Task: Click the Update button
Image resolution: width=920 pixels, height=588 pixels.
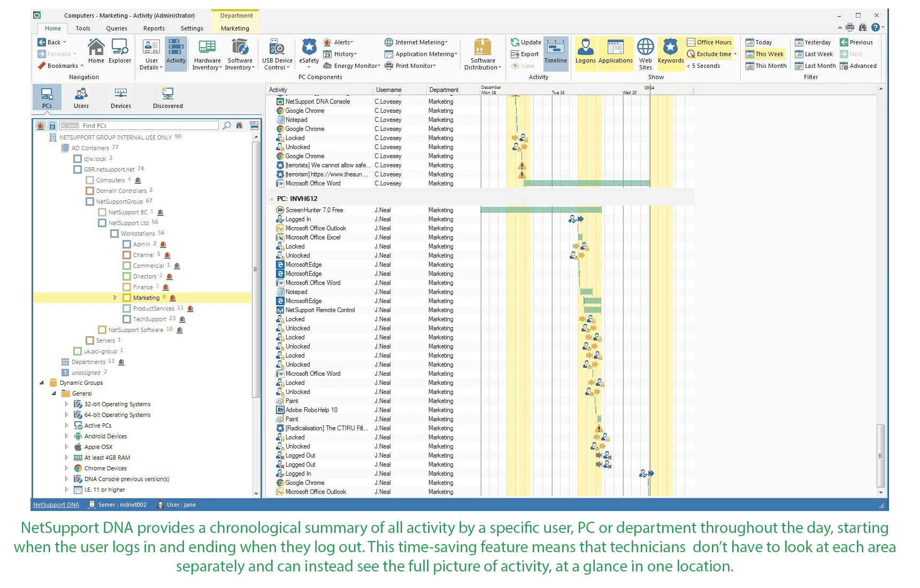Action: [x=526, y=42]
